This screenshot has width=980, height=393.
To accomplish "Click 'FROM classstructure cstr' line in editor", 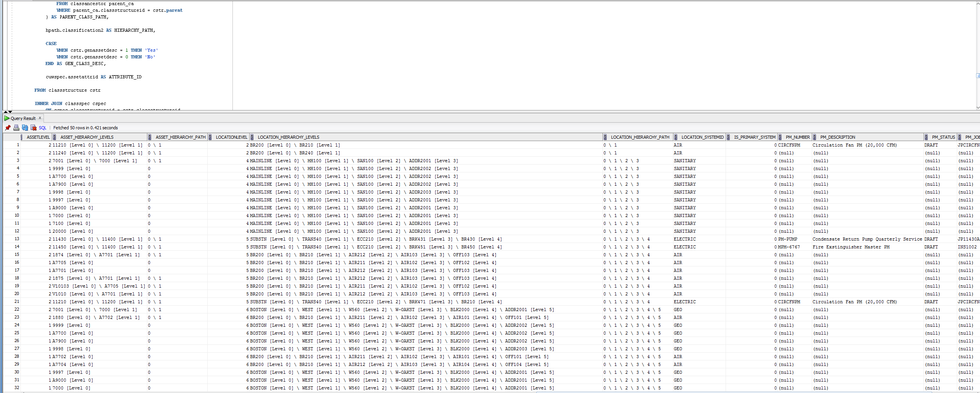I will pos(67,90).
